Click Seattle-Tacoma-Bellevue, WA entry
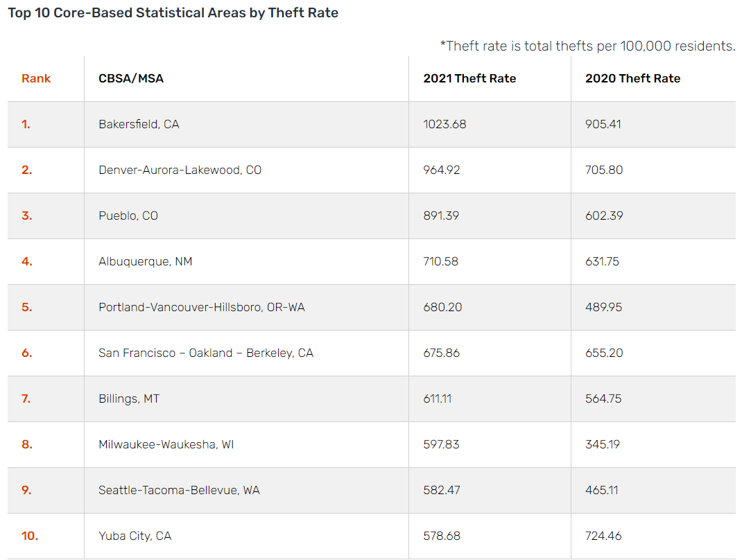This screenshot has height=560, width=742. click(x=179, y=491)
